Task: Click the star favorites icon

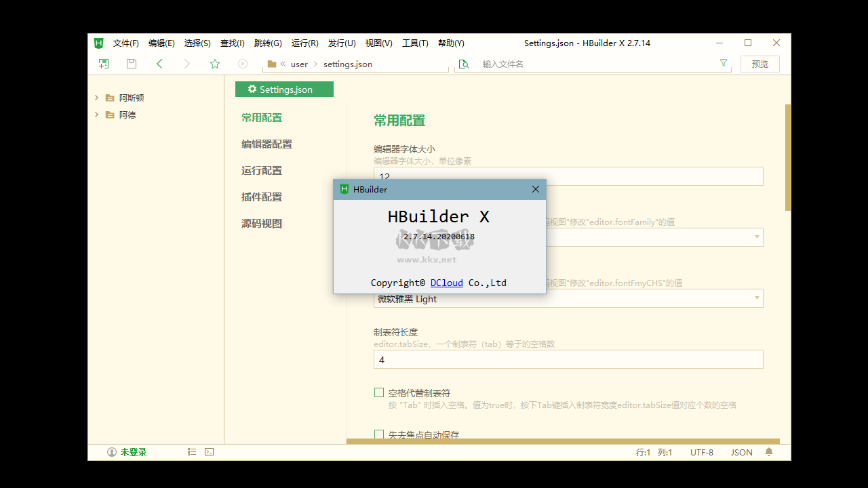Action: tap(214, 63)
